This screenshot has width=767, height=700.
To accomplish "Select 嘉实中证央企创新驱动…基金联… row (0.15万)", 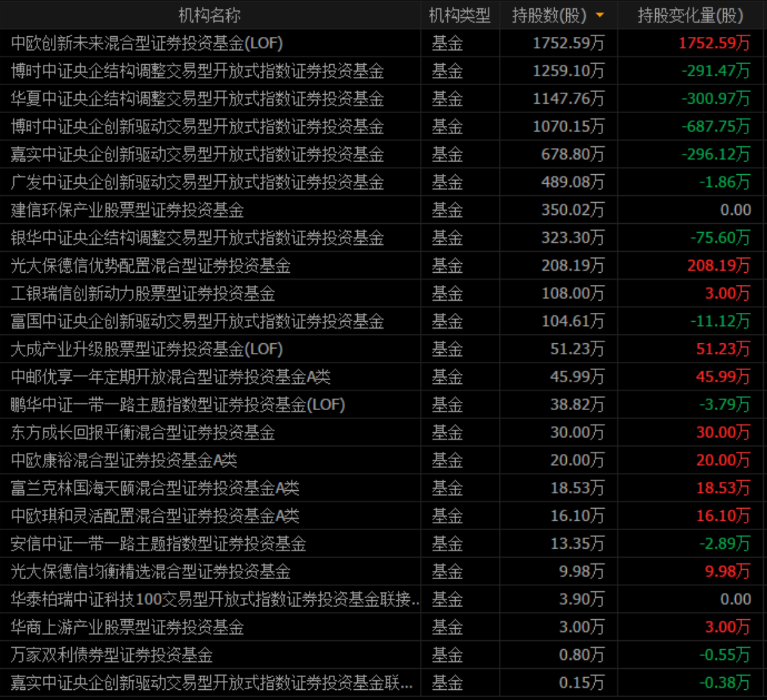I will click(x=212, y=683).
